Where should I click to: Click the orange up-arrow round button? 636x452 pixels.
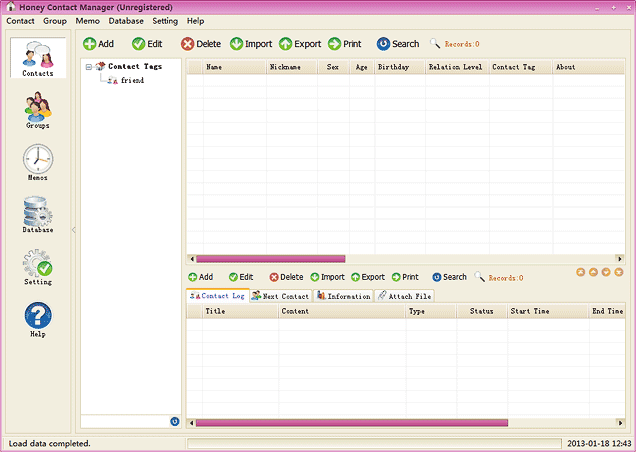click(593, 272)
